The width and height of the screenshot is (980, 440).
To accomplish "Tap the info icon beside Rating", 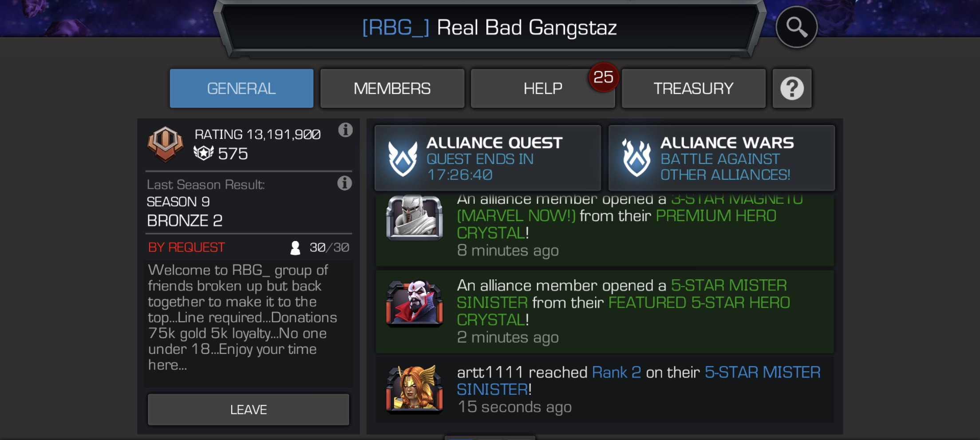I will point(345,130).
